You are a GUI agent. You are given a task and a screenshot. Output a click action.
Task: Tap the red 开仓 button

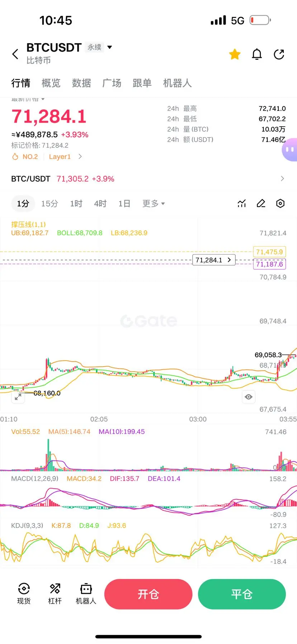pyautogui.click(x=148, y=594)
